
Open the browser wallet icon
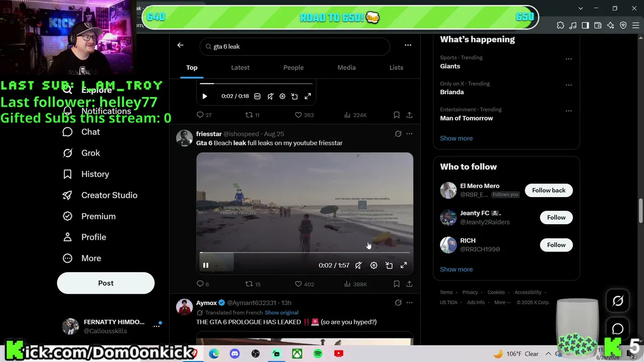(x=598, y=26)
